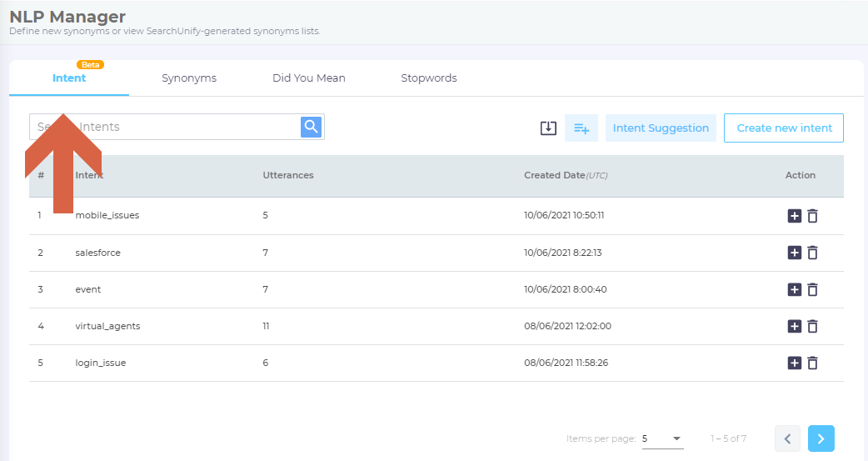Open the items per page dropdown

pyautogui.click(x=662, y=438)
